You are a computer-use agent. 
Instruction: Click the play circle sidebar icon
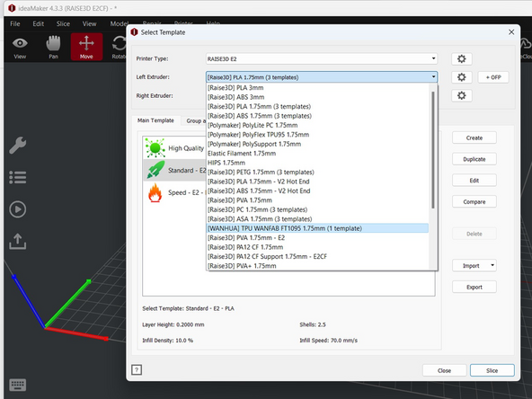tap(18, 209)
